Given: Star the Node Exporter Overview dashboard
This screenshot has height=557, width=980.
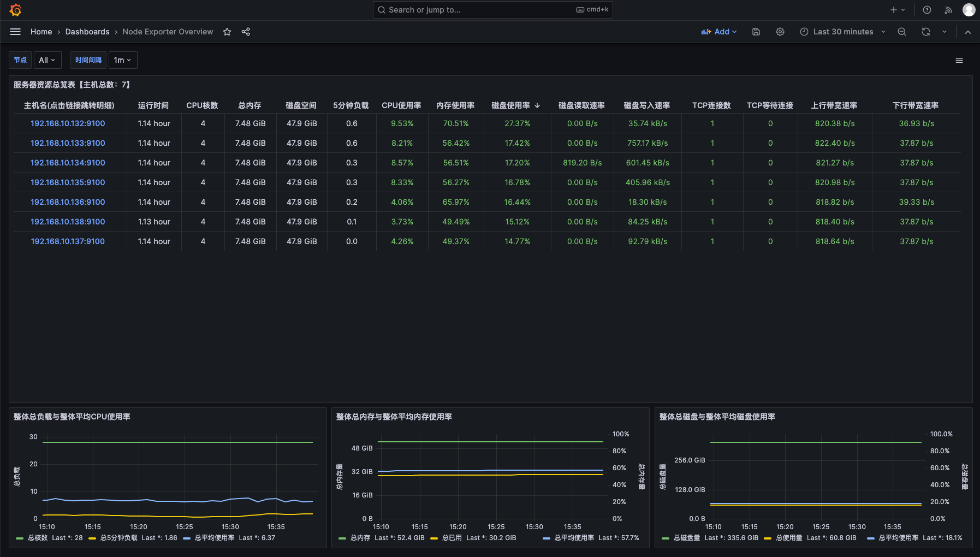Looking at the screenshot, I should click(x=227, y=32).
